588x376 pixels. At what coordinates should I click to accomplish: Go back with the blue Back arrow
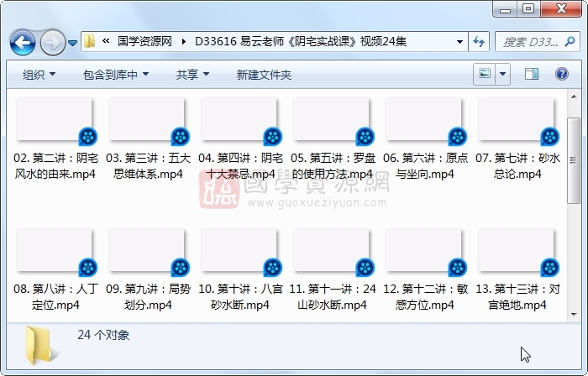tap(23, 42)
